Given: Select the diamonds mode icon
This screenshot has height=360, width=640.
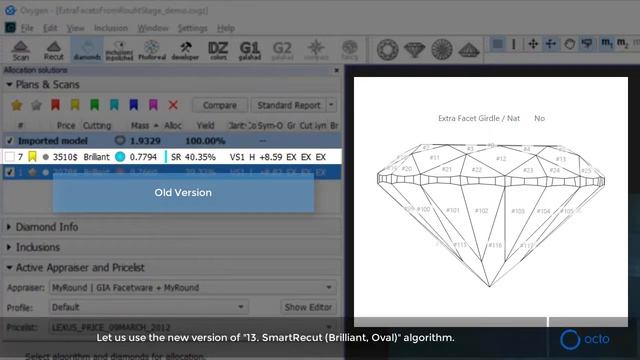Looking at the screenshot, I should pos(87,51).
